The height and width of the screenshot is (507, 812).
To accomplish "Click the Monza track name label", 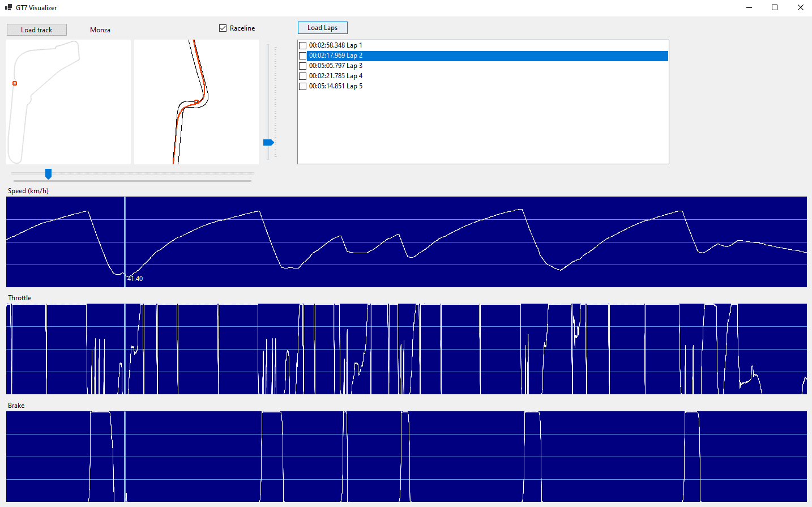I will pos(100,30).
